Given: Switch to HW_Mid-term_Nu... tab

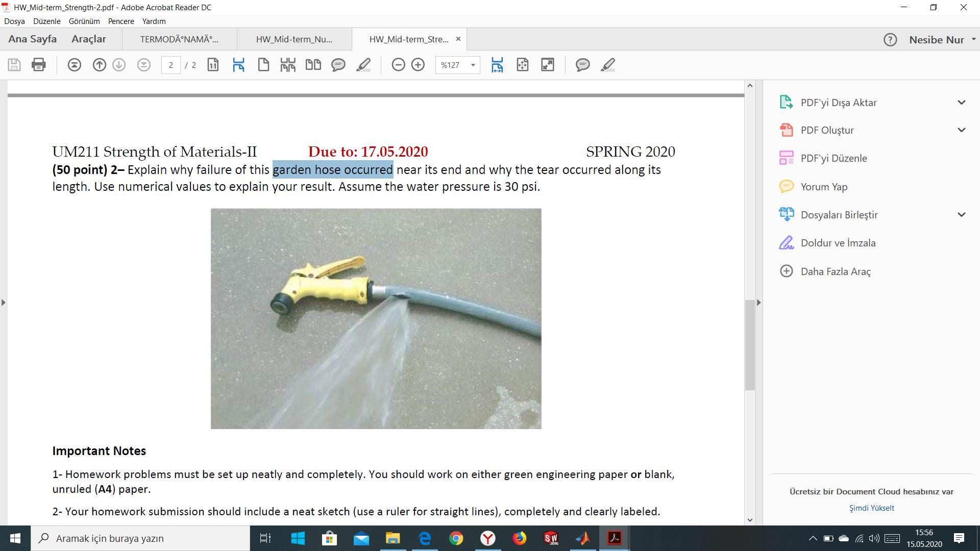Looking at the screenshot, I should pos(294,39).
